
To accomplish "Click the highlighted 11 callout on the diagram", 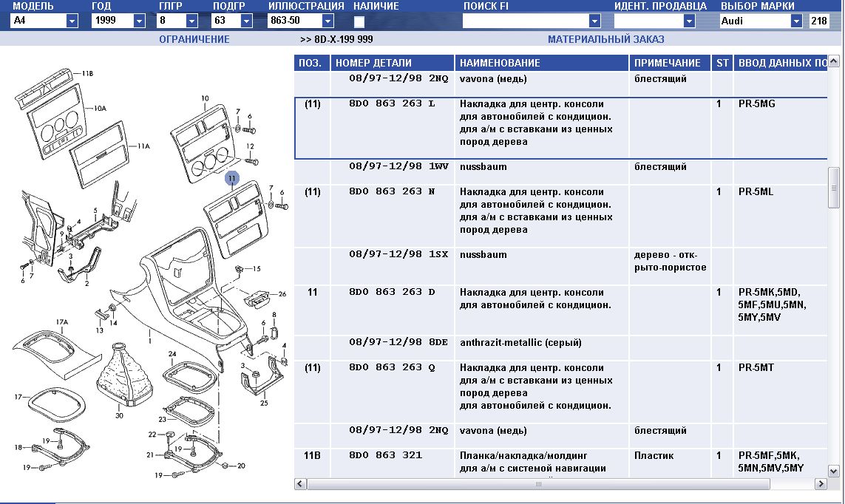I will pos(231,178).
